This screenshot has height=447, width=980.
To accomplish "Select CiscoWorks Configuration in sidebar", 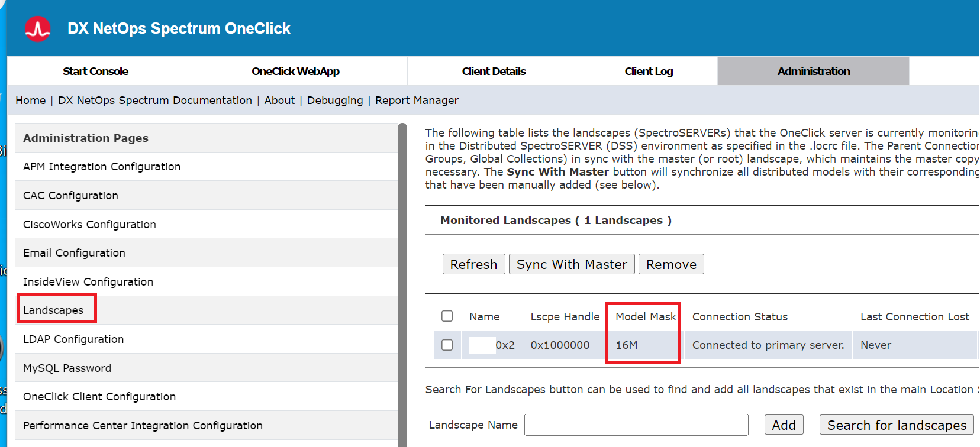I will tap(207, 225).
